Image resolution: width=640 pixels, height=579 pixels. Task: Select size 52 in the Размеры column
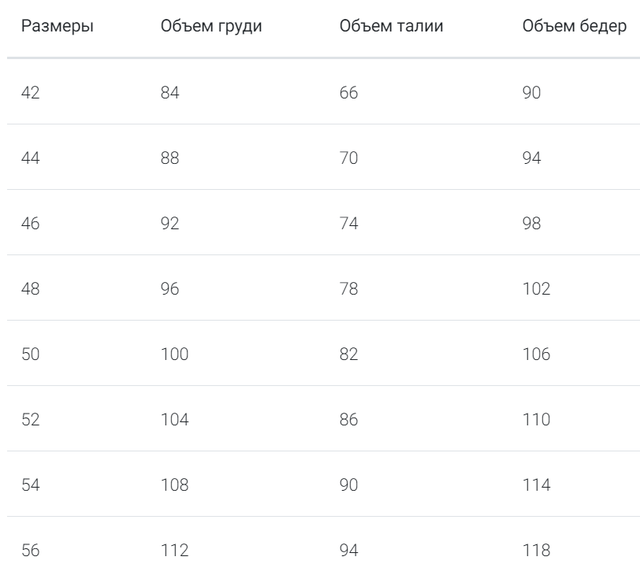(x=30, y=419)
